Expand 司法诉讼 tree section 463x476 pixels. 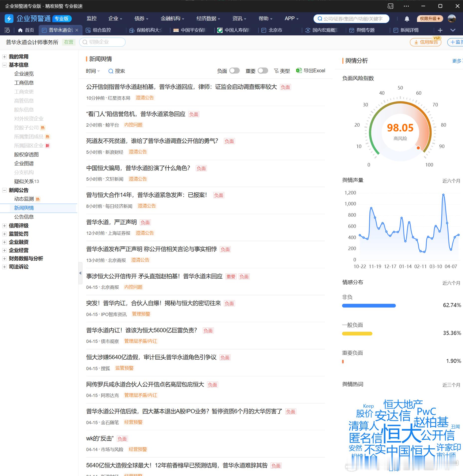[4, 267]
